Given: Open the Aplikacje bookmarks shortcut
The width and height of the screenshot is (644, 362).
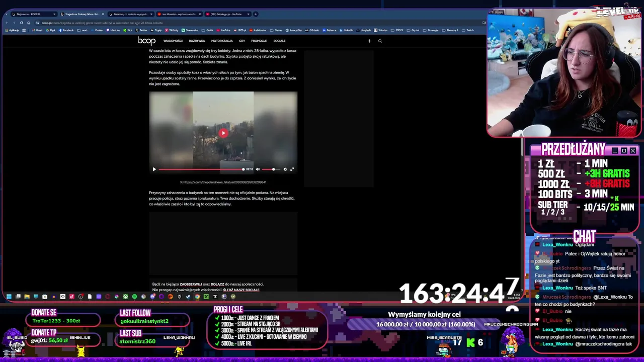Looking at the screenshot, I should [12, 30].
